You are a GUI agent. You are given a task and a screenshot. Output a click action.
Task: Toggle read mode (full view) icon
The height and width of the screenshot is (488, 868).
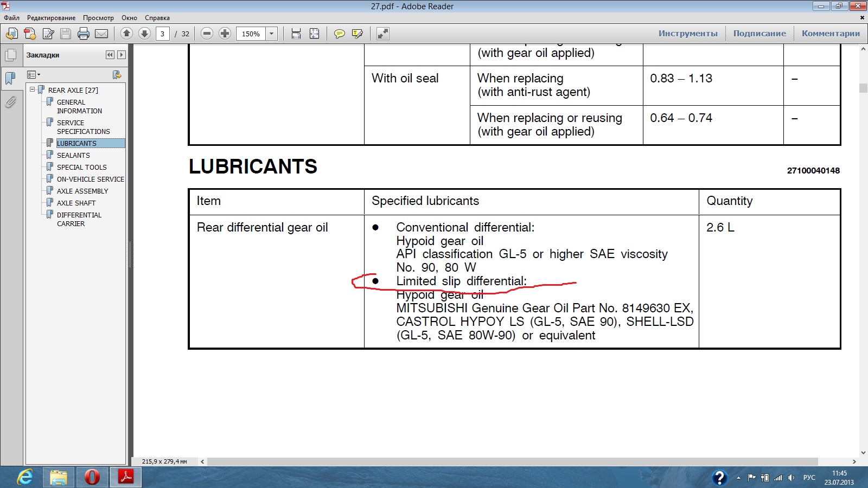pos(383,34)
